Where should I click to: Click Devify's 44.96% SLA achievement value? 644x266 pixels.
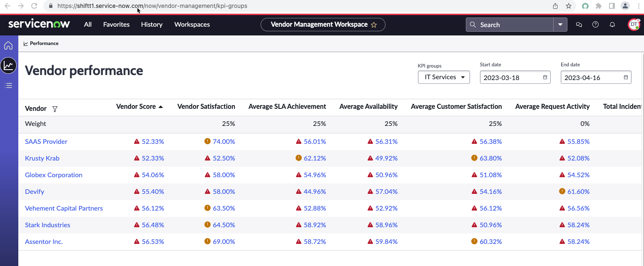(x=315, y=192)
